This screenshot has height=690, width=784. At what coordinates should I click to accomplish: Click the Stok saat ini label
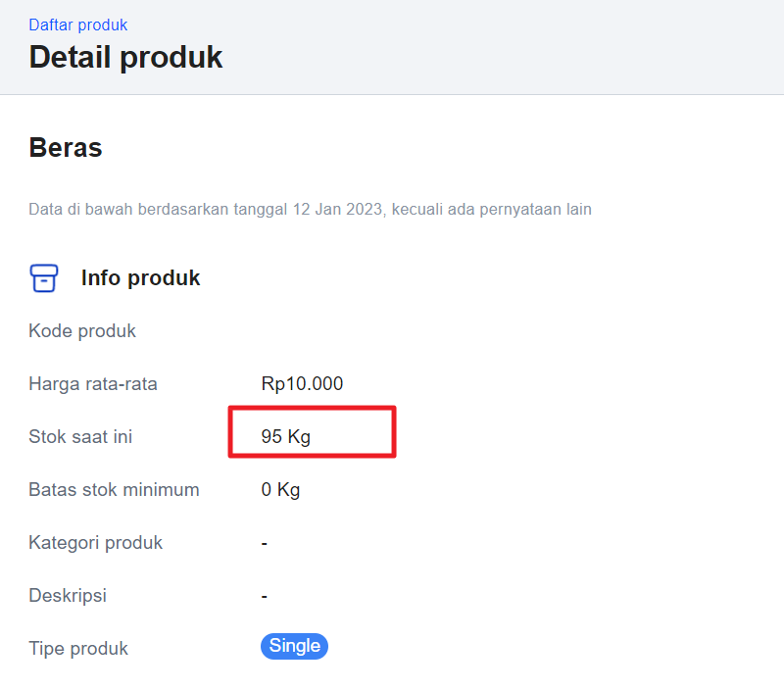click(80, 437)
